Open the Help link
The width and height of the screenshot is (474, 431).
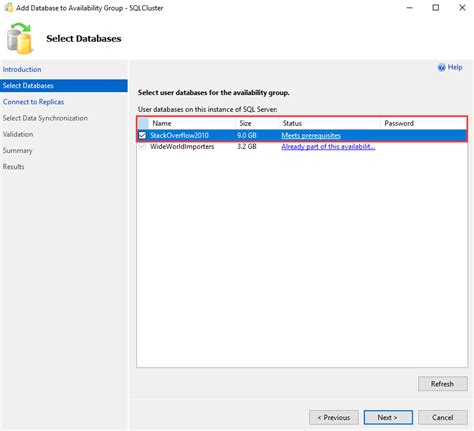point(455,67)
